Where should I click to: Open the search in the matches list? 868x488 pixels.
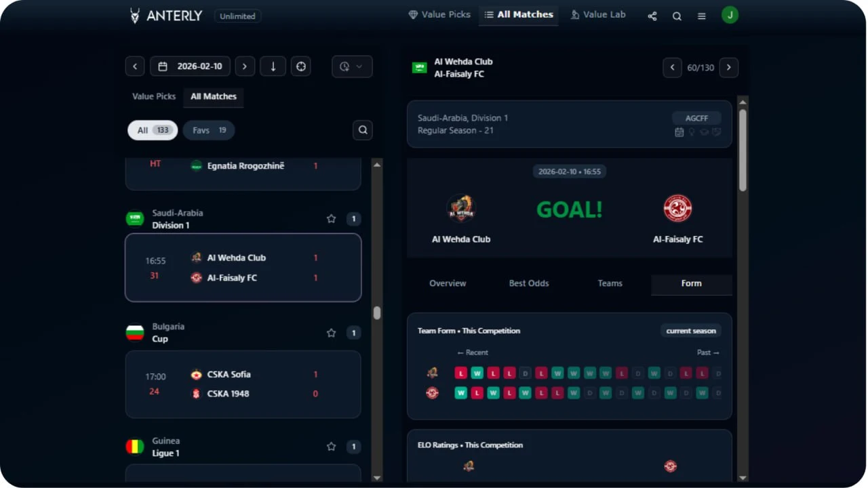click(x=362, y=129)
